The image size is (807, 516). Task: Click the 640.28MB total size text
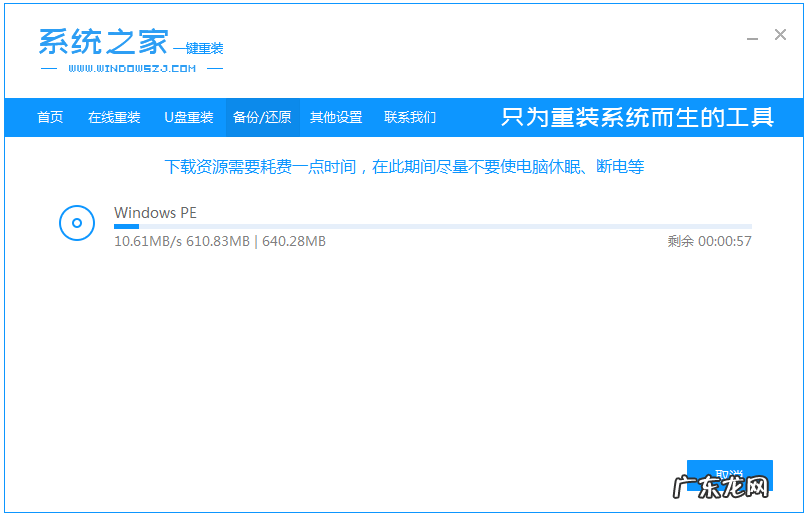point(294,241)
